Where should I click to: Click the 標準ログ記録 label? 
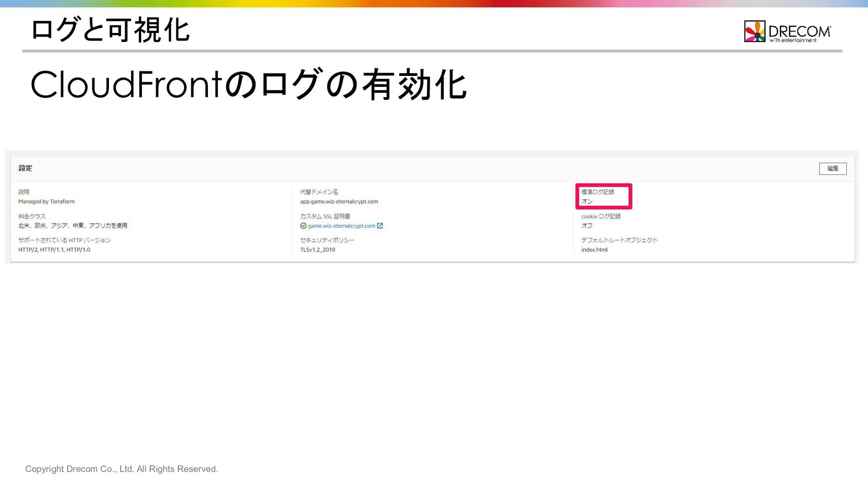coord(598,192)
